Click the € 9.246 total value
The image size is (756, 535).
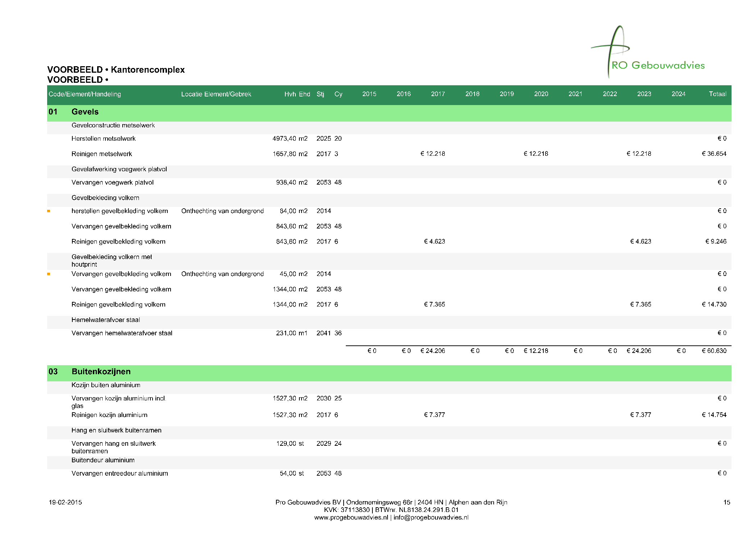pos(716,242)
